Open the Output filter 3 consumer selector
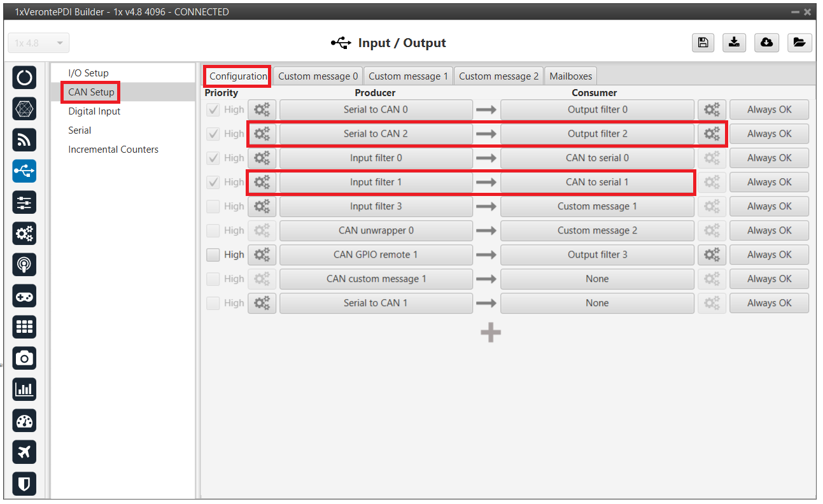 click(x=597, y=255)
